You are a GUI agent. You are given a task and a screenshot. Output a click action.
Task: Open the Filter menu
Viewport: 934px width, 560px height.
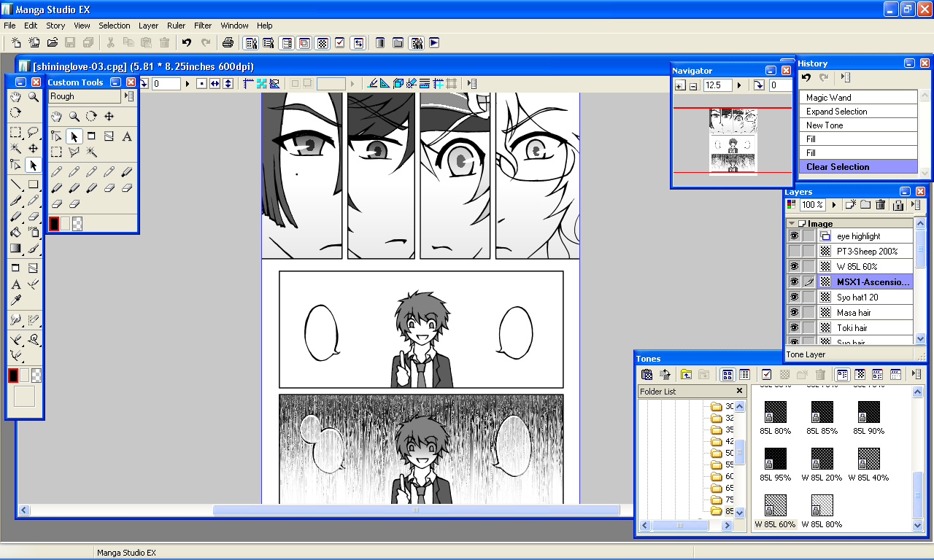tap(203, 26)
